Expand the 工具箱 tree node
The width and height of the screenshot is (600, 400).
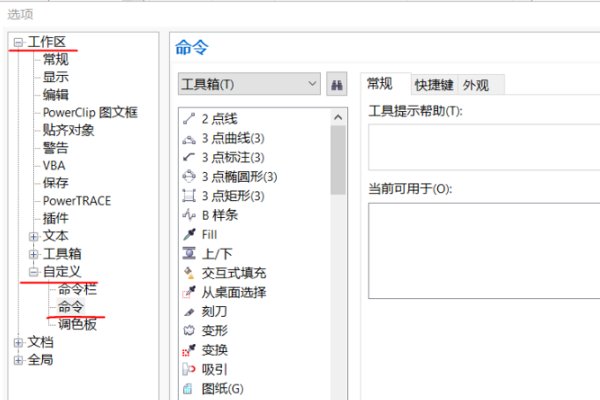pyautogui.click(x=34, y=254)
